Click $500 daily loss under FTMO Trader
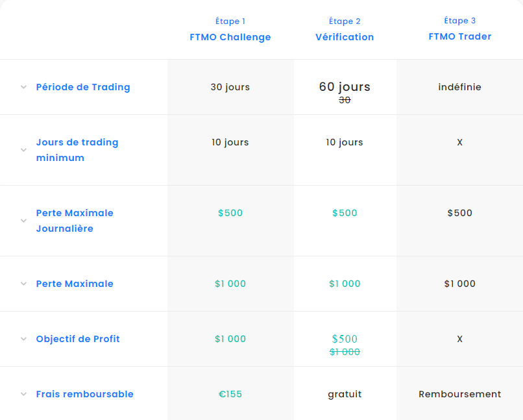This screenshot has height=420, width=523. click(459, 213)
